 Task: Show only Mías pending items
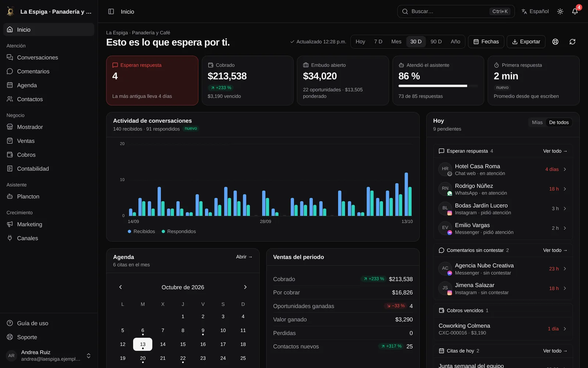tap(537, 123)
